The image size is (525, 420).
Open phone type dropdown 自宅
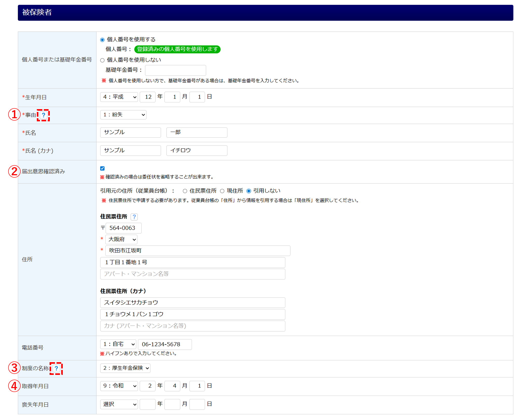pyautogui.click(x=118, y=344)
